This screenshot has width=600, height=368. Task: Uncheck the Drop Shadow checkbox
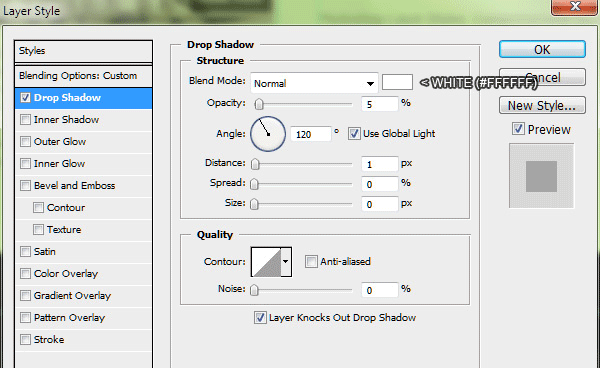(25, 98)
